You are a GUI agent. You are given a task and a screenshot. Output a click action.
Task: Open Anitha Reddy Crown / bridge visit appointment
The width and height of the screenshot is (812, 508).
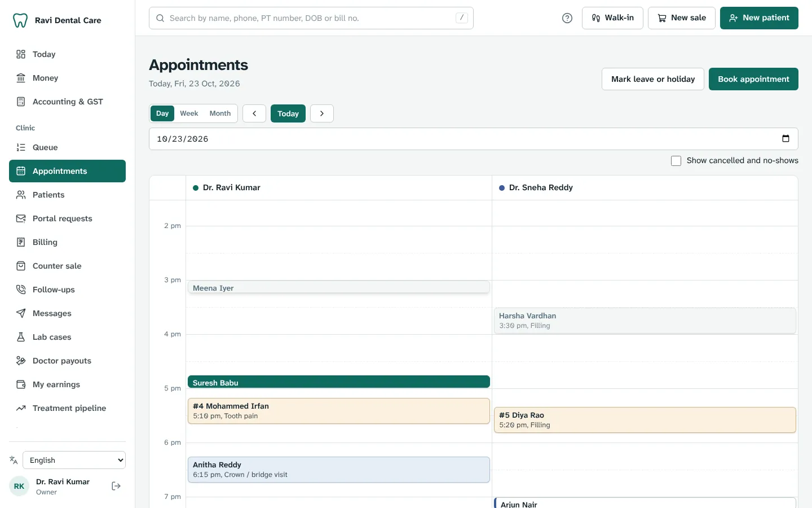click(x=339, y=470)
